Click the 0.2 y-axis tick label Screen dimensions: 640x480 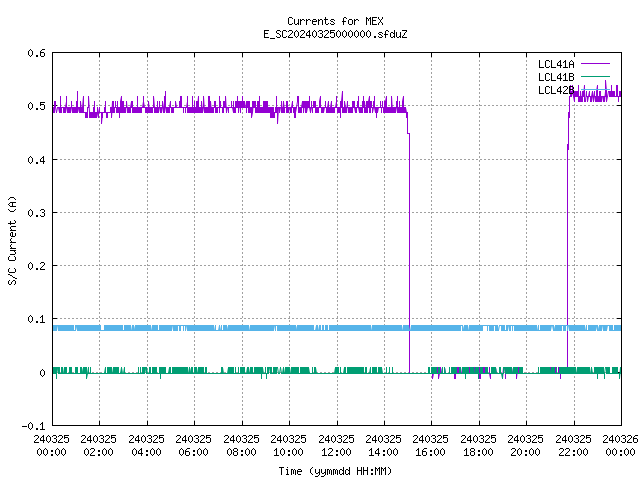pos(37,266)
